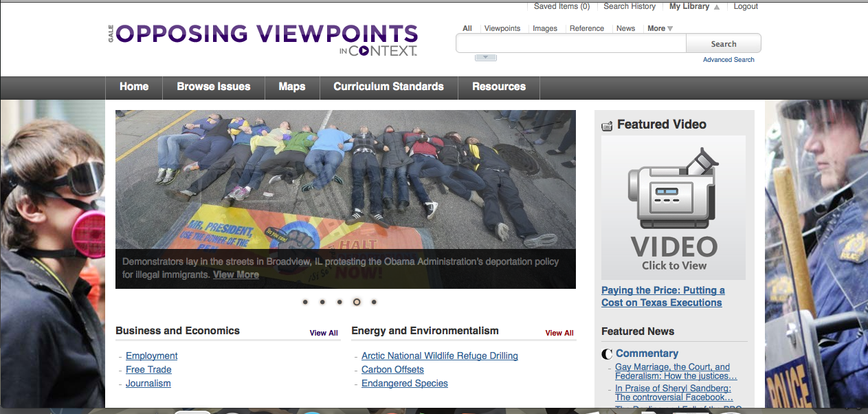Expand the arrow below the search box
This screenshot has height=414, width=868.
[x=486, y=58]
